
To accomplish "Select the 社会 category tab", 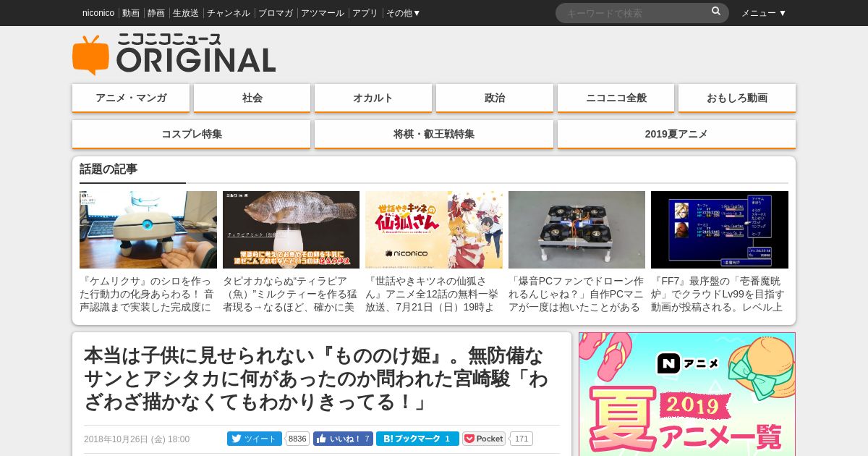I will [x=252, y=98].
